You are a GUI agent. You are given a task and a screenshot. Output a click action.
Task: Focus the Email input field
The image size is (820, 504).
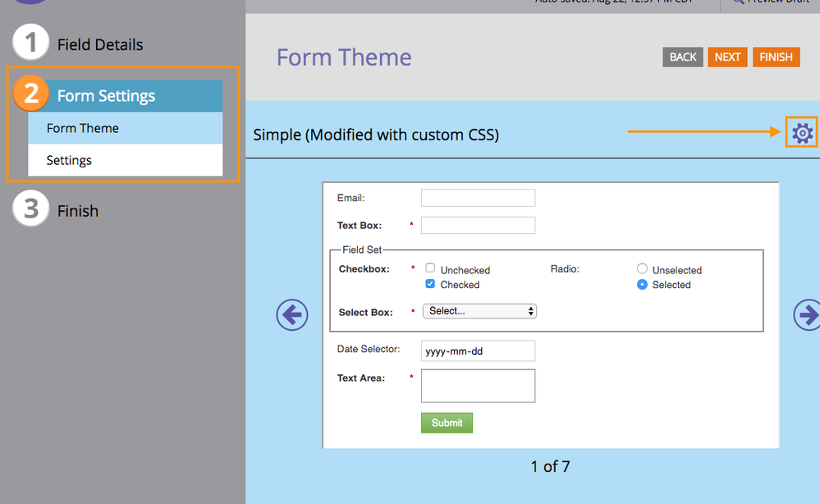pyautogui.click(x=478, y=198)
